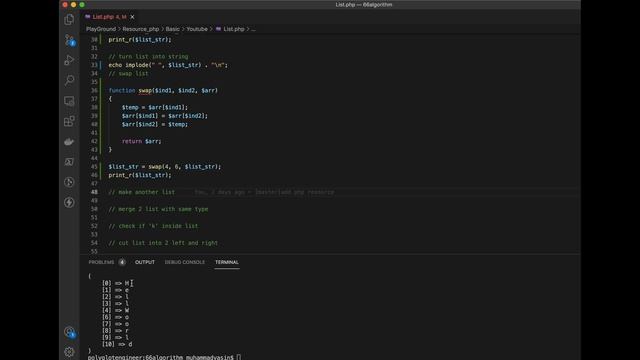The width and height of the screenshot is (640, 360).
Task: Click the '// merge 2 list with same type' comment
Action: (158, 209)
